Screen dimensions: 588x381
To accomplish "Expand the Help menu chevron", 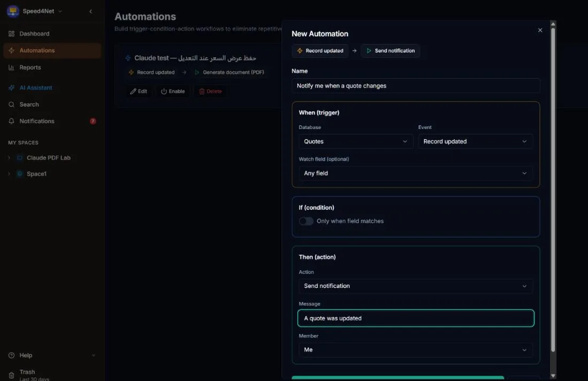I will tap(94, 355).
